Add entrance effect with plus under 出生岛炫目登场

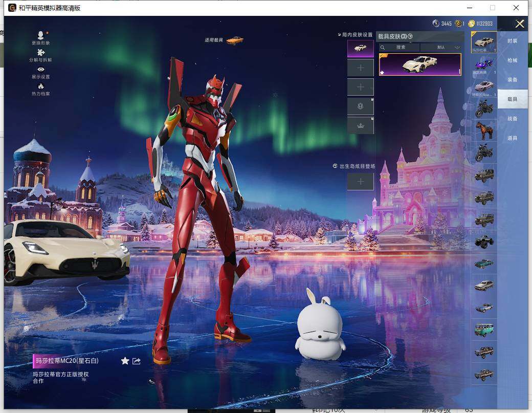click(x=361, y=182)
